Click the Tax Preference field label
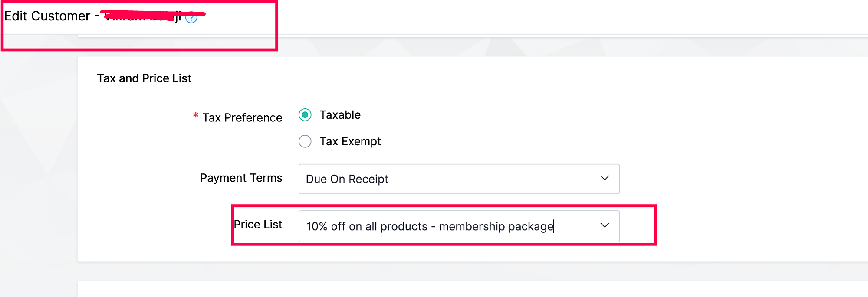The width and height of the screenshot is (868, 297). pyautogui.click(x=242, y=117)
